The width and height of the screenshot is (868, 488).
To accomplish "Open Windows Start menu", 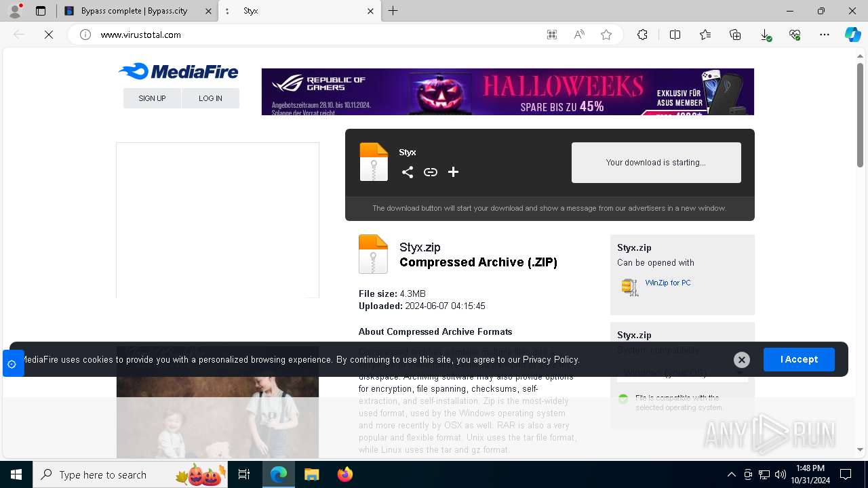I will click(16, 474).
